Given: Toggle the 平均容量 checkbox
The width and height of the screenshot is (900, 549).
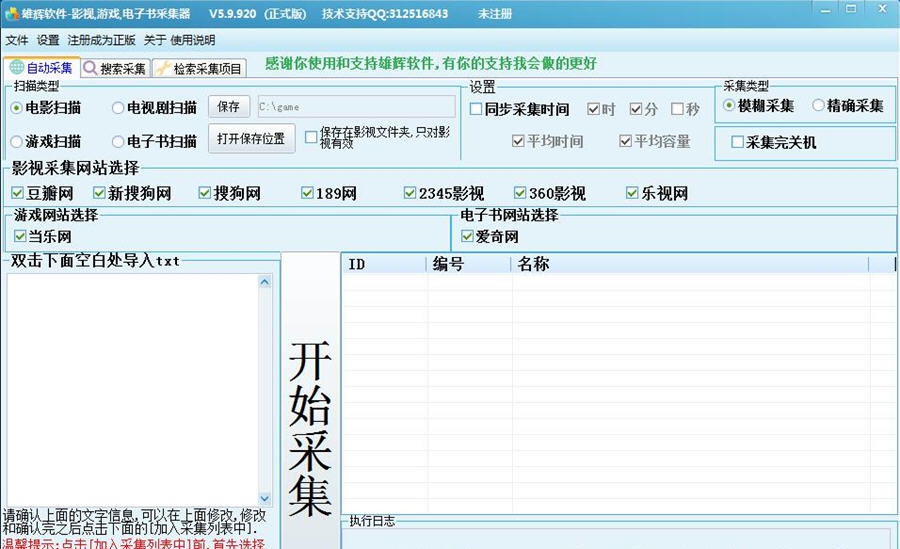Looking at the screenshot, I should point(626,141).
